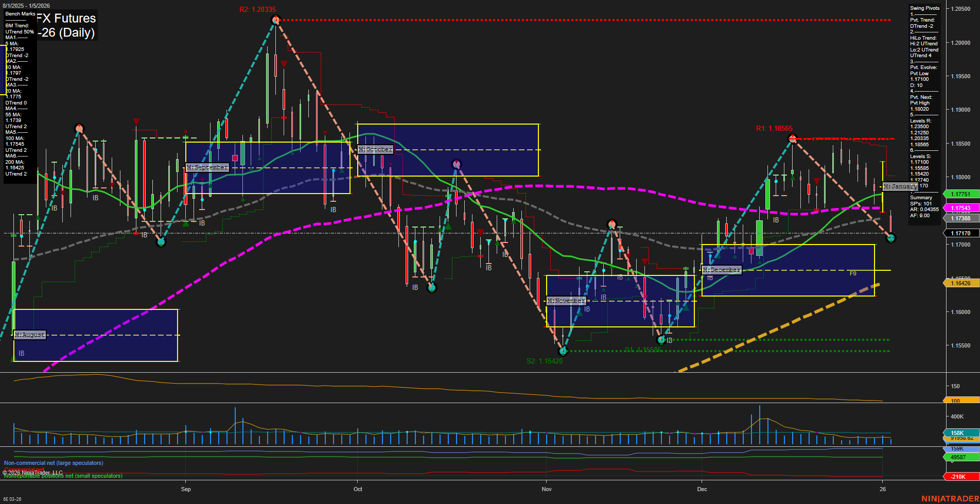Screen dimensions: 980x504
Task: Click the red down-triangle marker near R1
Action: point(817,181)
